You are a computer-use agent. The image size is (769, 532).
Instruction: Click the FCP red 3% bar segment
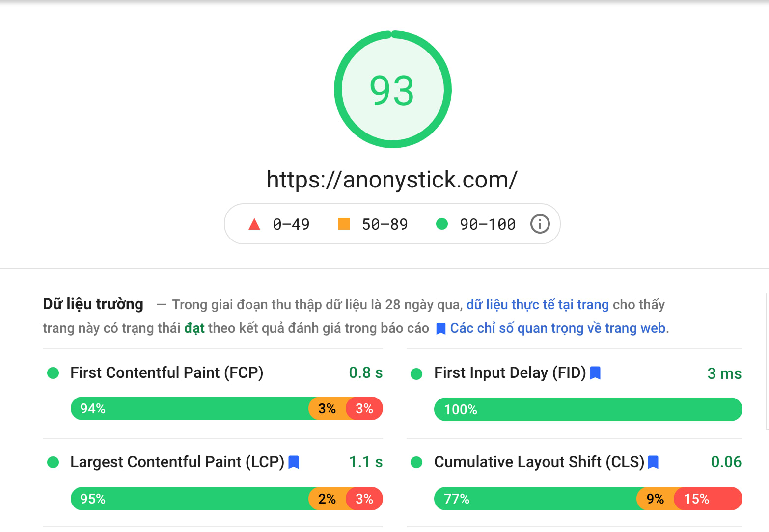click(x=364, y=408)
